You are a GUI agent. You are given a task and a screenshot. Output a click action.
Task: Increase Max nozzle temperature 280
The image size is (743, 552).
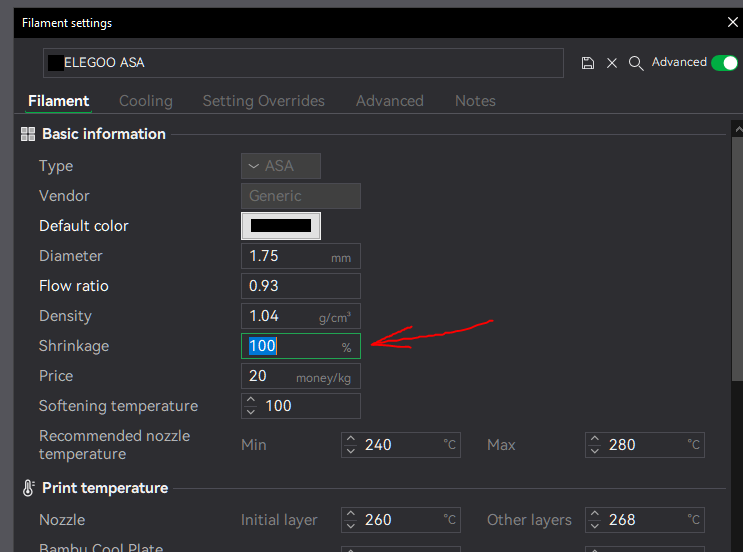point(595,439)
